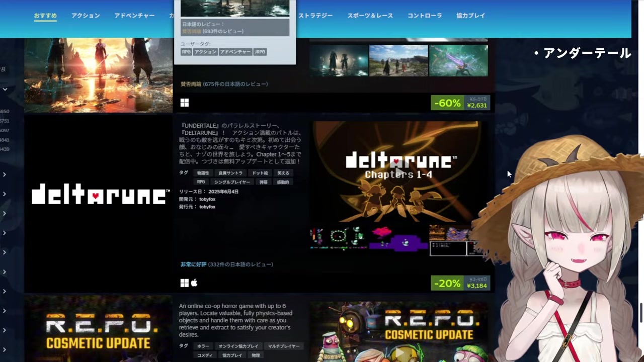The height and width of the screenshot is (362, 644).
Task: Open the 非常に好評 review summary link
Action: click(194, 264)
